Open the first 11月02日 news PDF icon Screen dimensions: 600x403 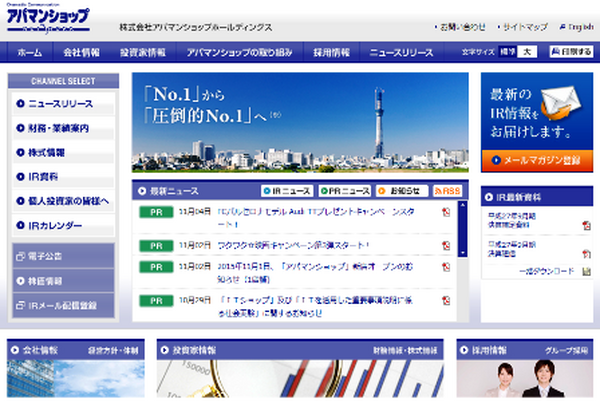pos(446,245)
